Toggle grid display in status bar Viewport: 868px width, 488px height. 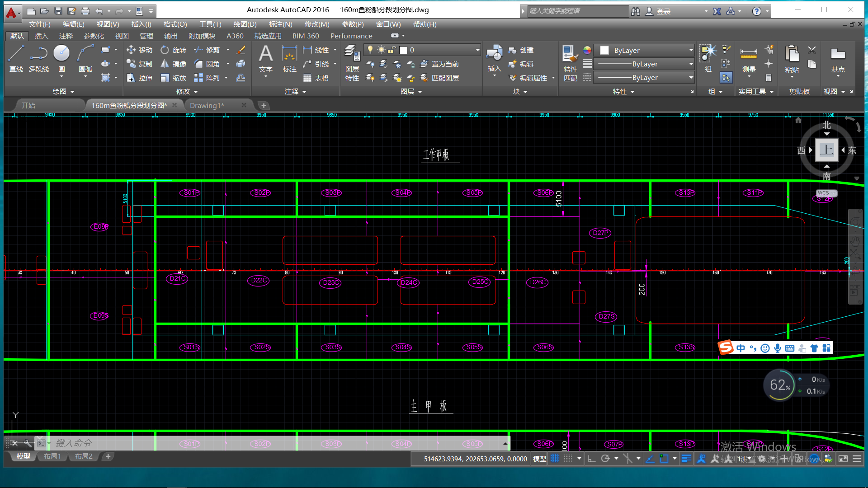point(555,459)
